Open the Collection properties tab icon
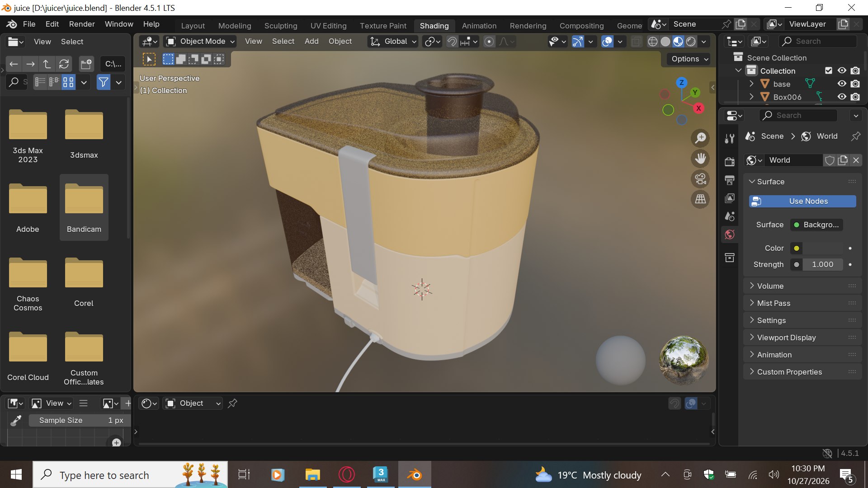Viewport: 868px width, 488px height. tap(729, 258)
